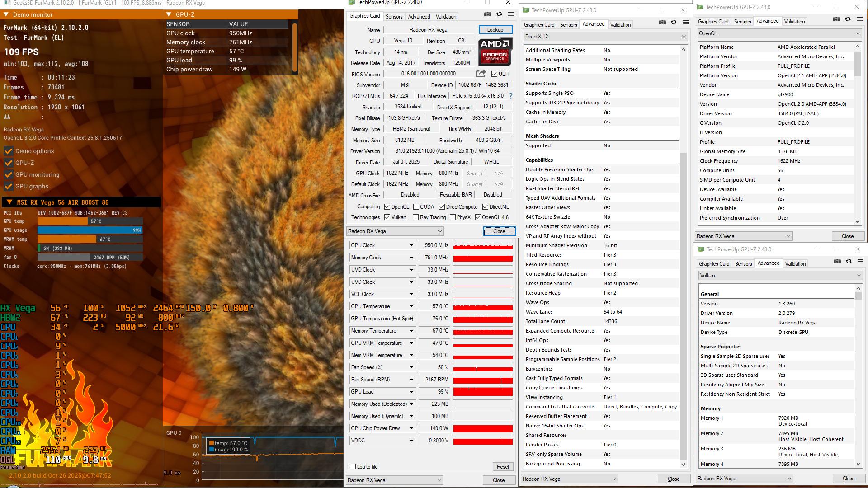
Task: Click the refresh icon in main GPU-Z window
Action: pos(499,14)
